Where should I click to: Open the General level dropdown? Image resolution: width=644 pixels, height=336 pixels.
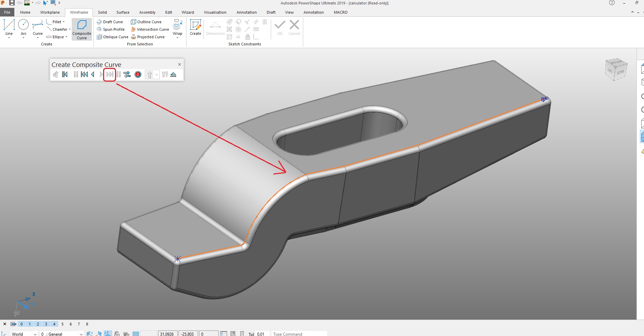(x=81, y=334)
